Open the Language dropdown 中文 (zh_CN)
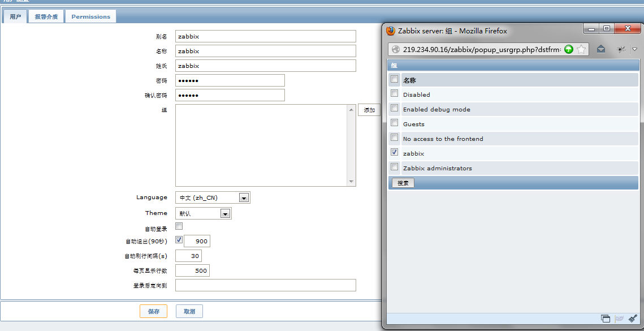 (x=213, y=198)
